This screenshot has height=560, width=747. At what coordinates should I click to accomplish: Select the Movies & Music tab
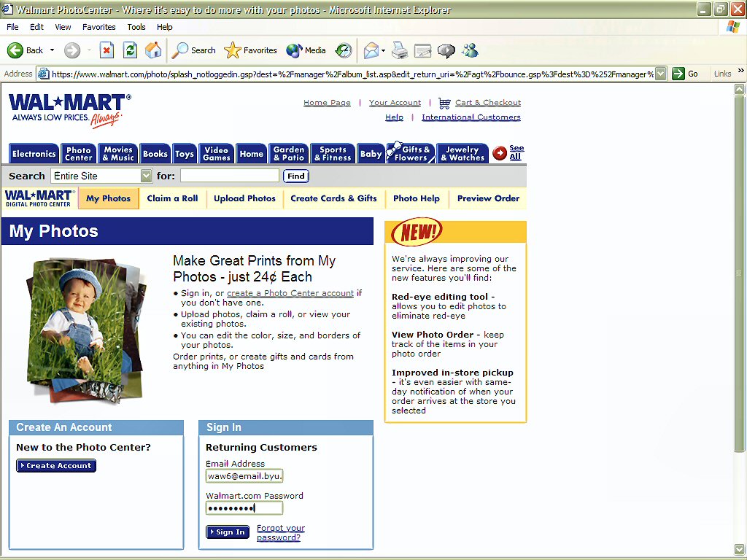coord(118,153)
